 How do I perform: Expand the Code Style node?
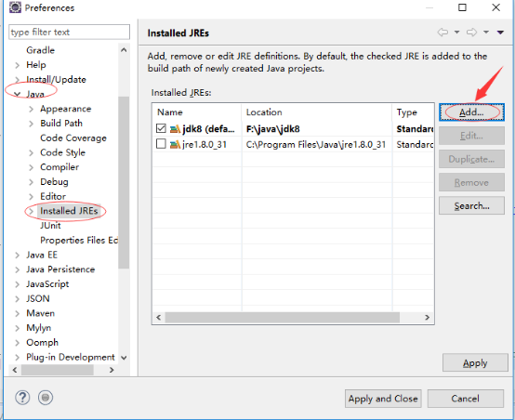pyautogui.click(x=32, y=152)
